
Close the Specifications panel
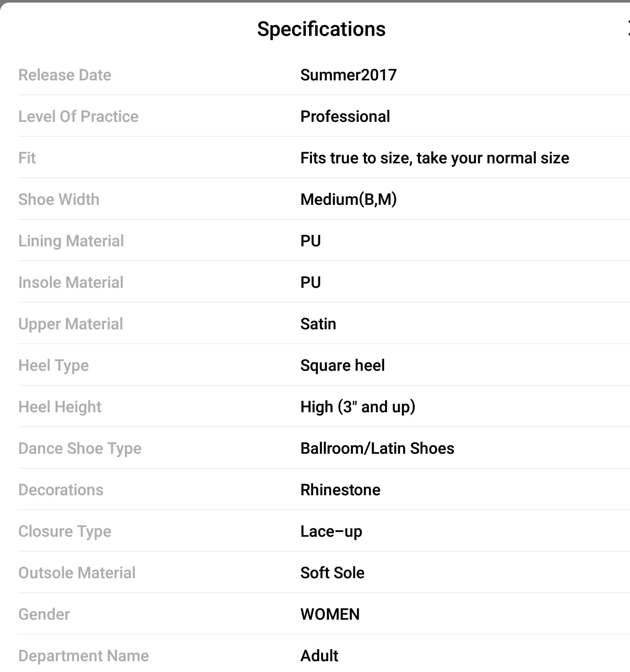point(628,29)
